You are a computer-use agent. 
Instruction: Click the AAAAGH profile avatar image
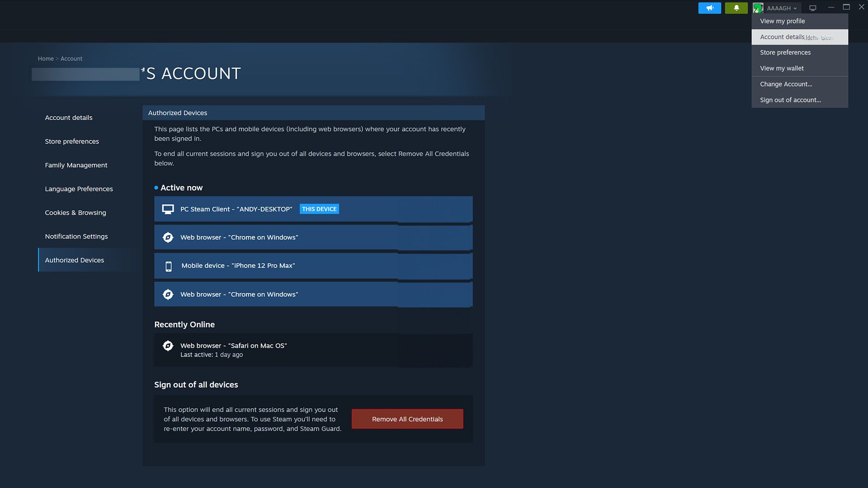[758, 8]
